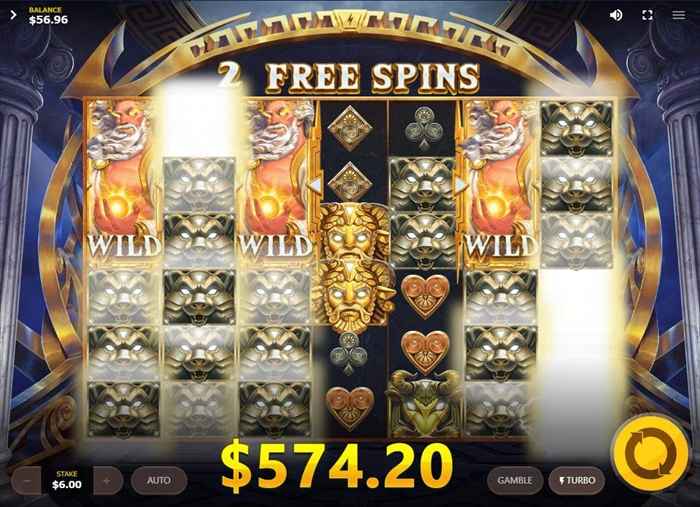Open the hamburger menu
This screenshot has height=507, width=700.
pos(679,15)
